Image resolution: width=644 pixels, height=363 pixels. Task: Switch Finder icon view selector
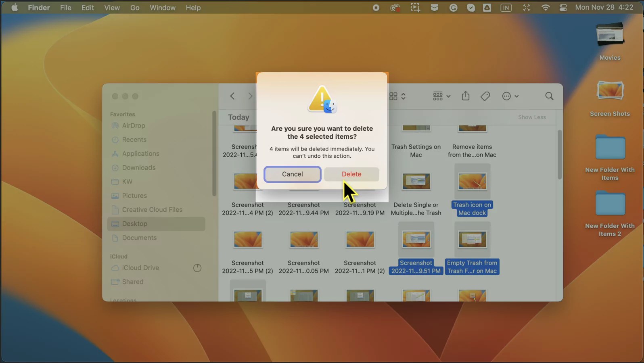coord(397,96)
